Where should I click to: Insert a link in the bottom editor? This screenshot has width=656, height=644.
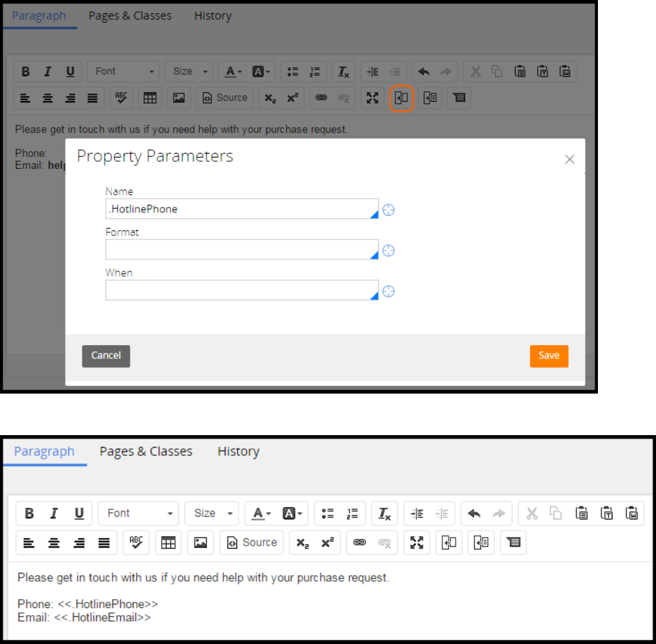[359, 543]
